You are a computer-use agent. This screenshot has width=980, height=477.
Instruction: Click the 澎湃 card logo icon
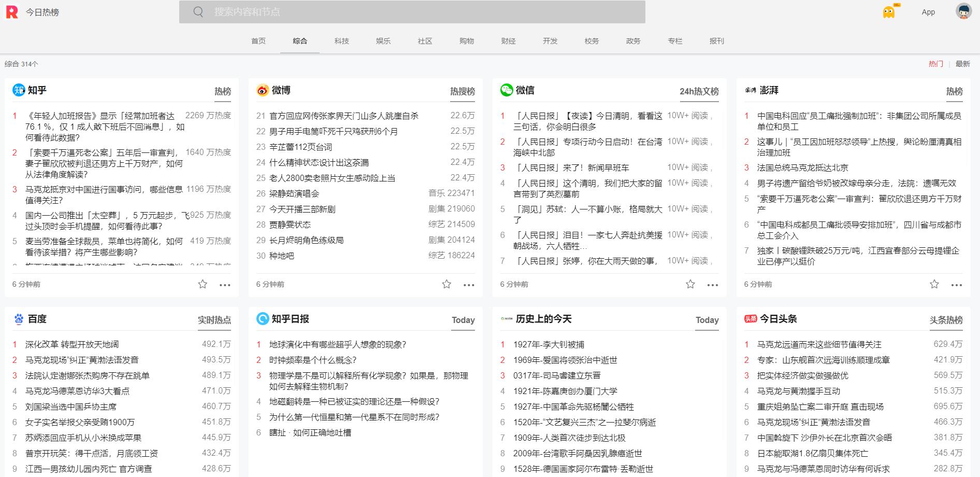point(751,90)
